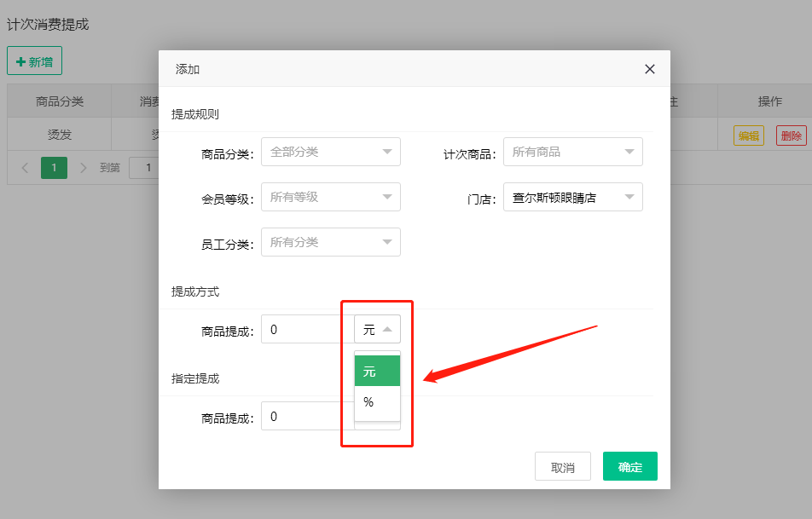Confirm with the green 确定 button
812x519 pixels.
click(629, 467)
